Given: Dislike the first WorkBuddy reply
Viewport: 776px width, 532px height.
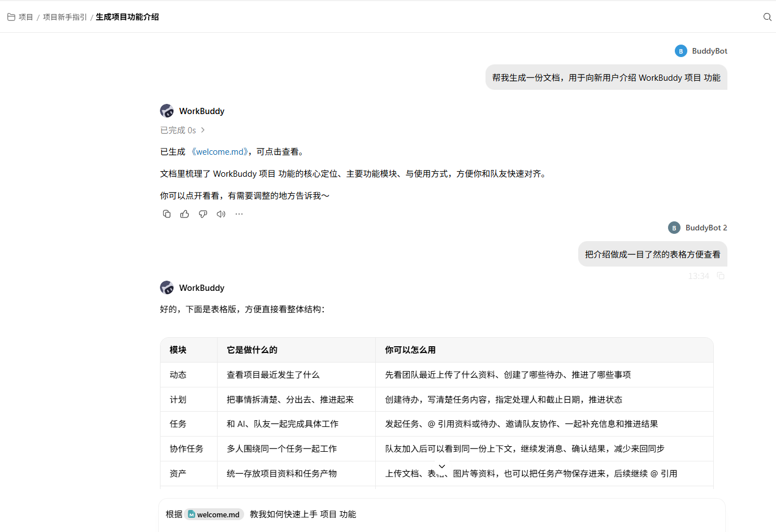Looking at the screenshot, I should tap(203, 214).
